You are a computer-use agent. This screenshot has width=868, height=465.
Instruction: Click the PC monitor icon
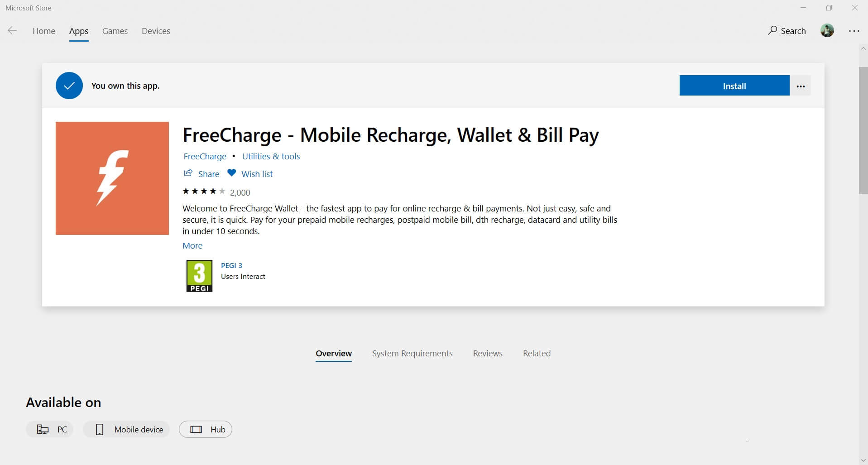[x=43, y=429]
